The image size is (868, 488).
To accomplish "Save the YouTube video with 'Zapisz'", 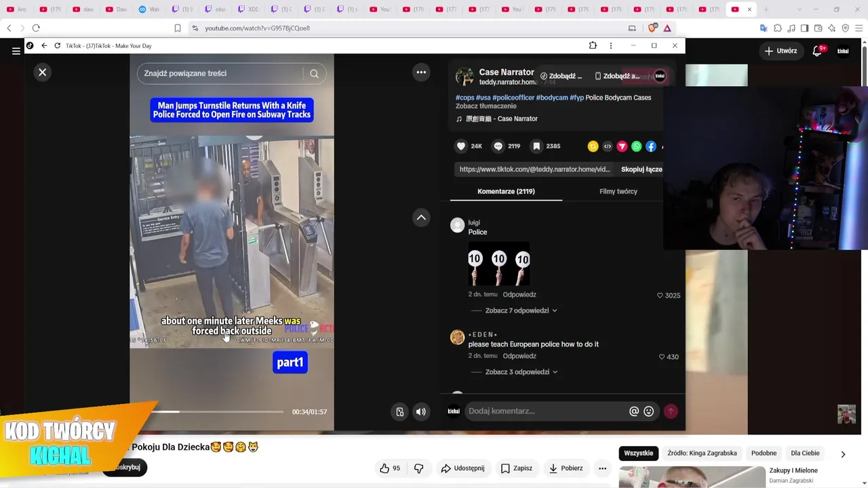I will pos(516,468).
